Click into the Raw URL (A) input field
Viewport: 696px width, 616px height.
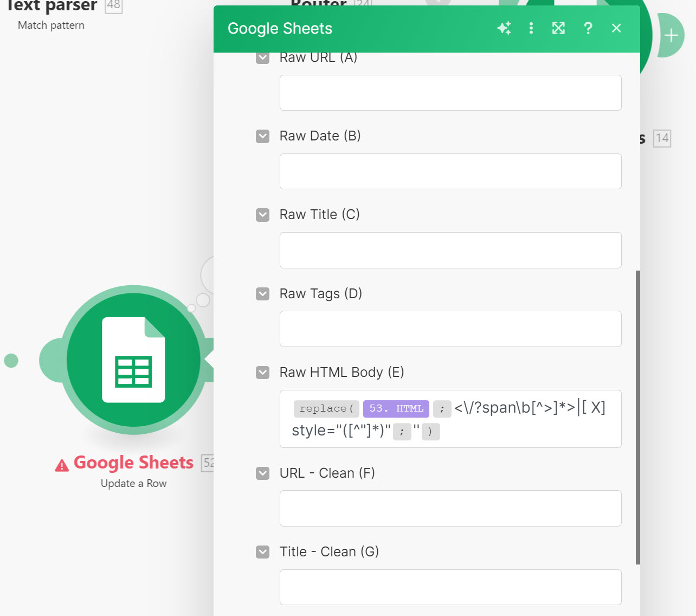pos(450,93)
